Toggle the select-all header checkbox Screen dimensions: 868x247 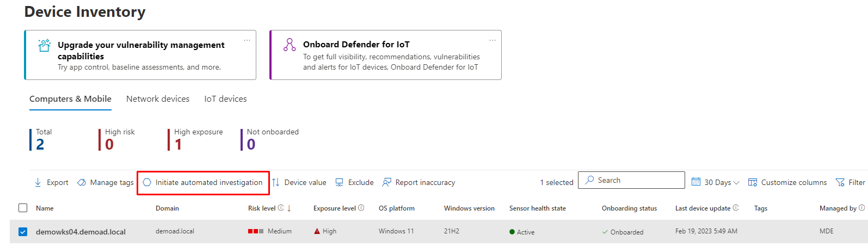click(23, 208)
